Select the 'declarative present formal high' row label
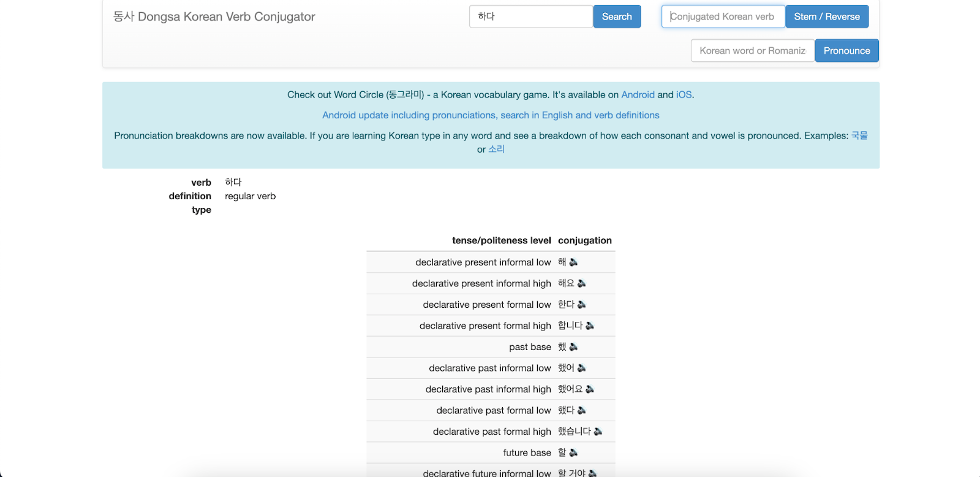Image resolution: width=980 pixels, height=477 pixels. tap(485, 326)
